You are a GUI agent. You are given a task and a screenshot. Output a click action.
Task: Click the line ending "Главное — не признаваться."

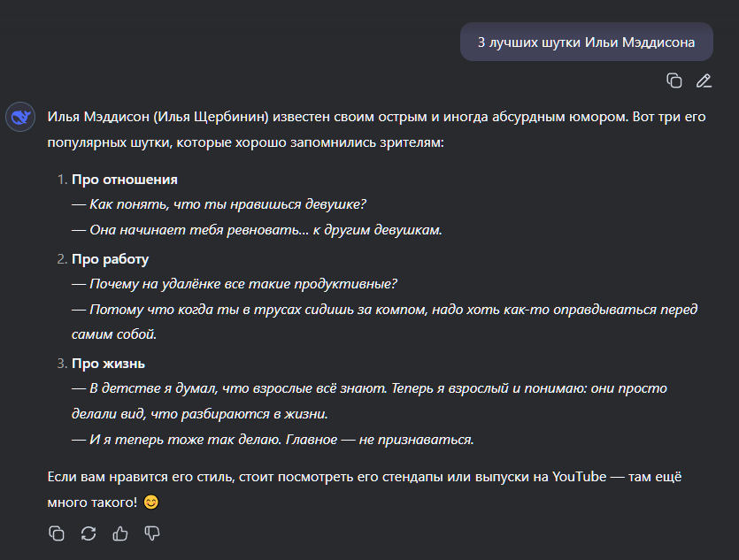[x=273, y=440]
